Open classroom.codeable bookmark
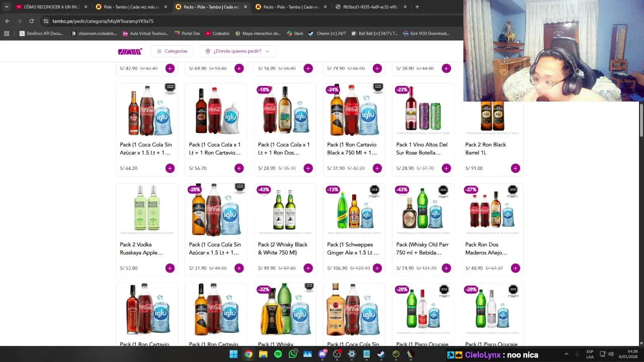 tap(94, 34)
